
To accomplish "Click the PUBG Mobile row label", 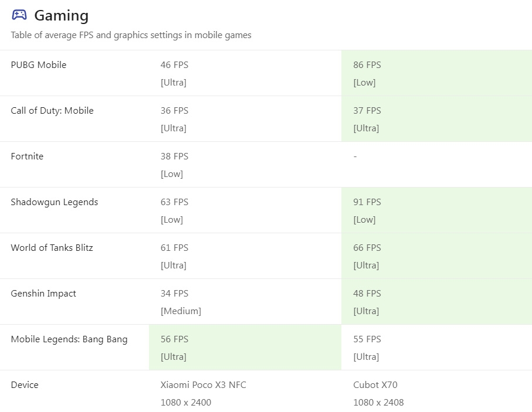I will point(39,65).
